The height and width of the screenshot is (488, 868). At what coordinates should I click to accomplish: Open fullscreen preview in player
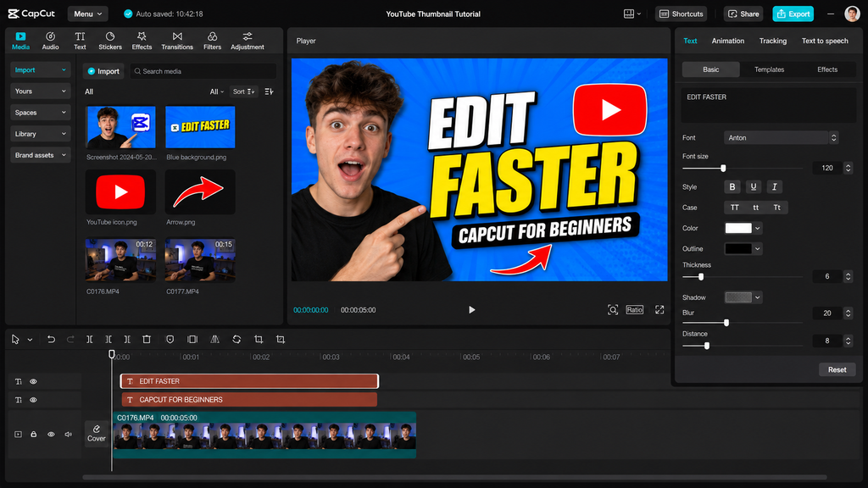(x=659, y=310)
